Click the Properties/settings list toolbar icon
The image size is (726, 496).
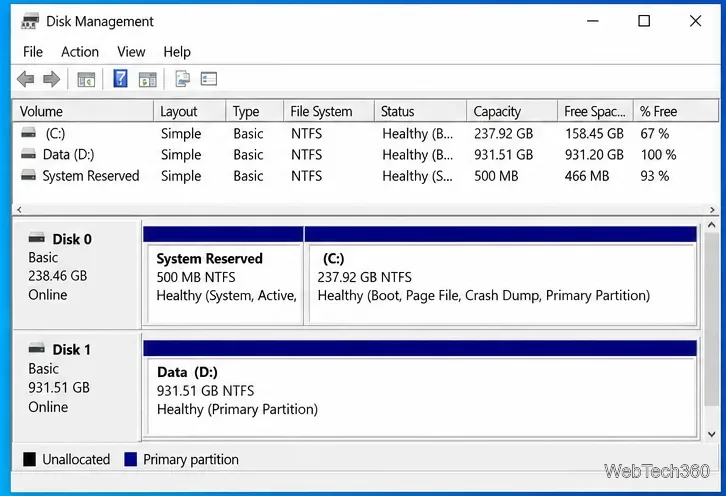tap(209, 79)
